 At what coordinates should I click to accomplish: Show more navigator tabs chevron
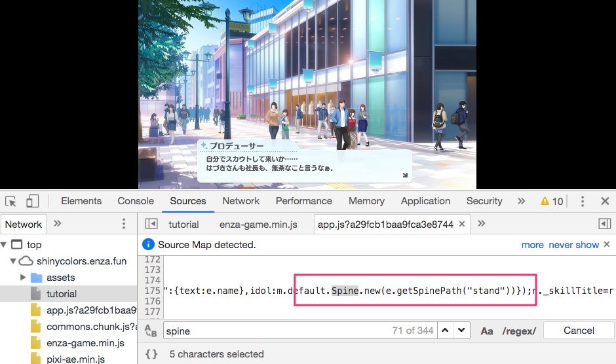(x=58, y=223)
